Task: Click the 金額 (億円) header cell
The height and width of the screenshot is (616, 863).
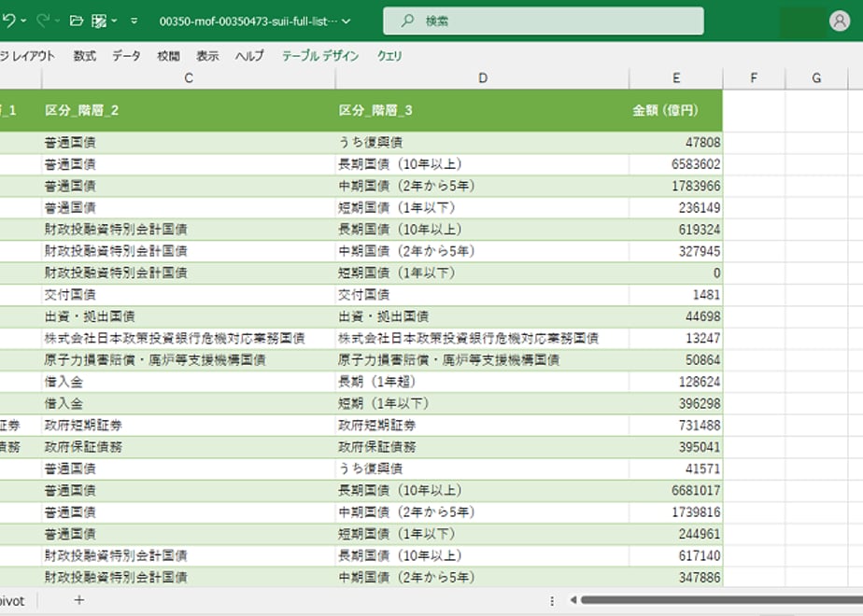Action: pyautogui.click(x=676, y=110)
